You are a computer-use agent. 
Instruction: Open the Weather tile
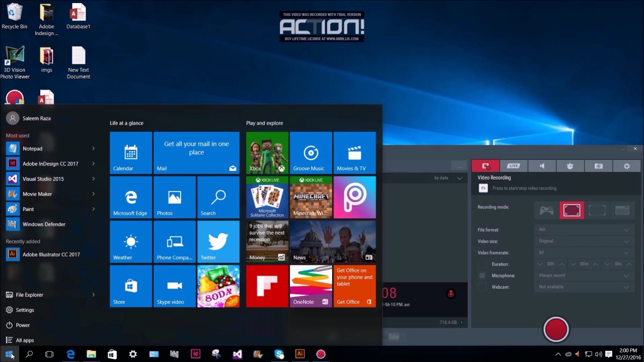point(131,242)
